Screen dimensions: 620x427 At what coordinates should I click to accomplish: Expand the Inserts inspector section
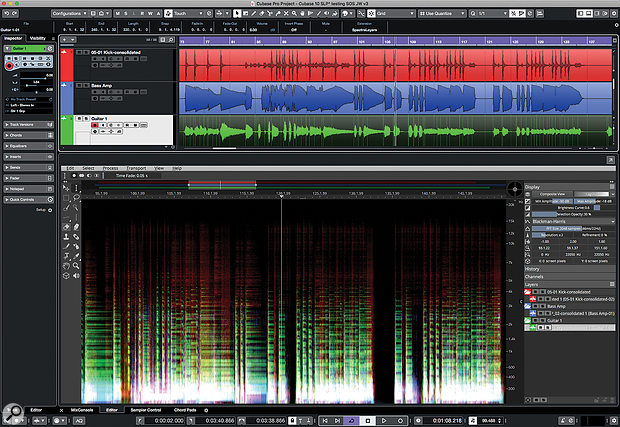tap(29, 157)
